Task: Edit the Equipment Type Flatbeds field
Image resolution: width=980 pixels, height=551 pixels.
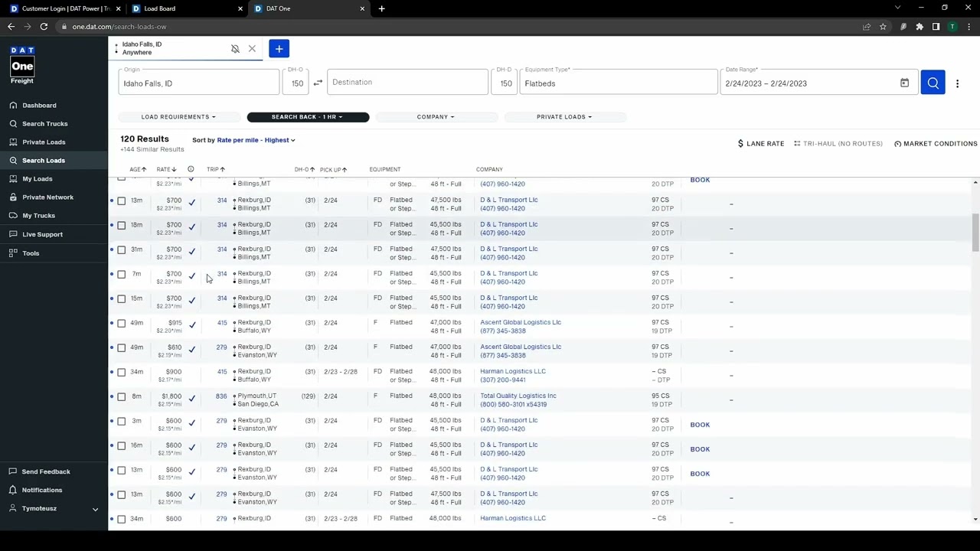Action: coord(619,83)
